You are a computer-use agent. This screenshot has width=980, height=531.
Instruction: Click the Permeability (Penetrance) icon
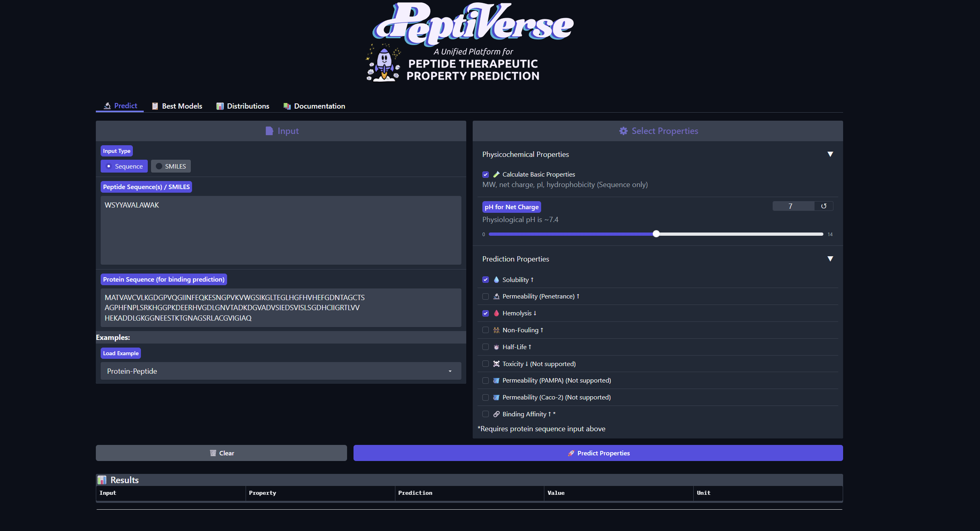click(496, 296)
